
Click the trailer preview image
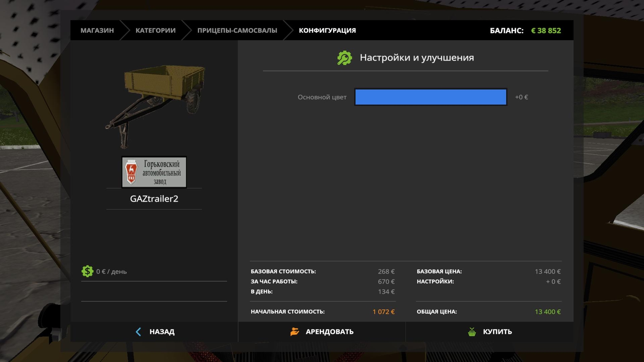[156, 104]
